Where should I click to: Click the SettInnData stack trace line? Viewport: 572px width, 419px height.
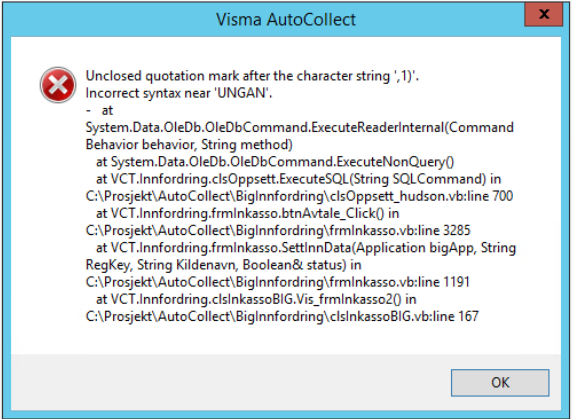306,248
